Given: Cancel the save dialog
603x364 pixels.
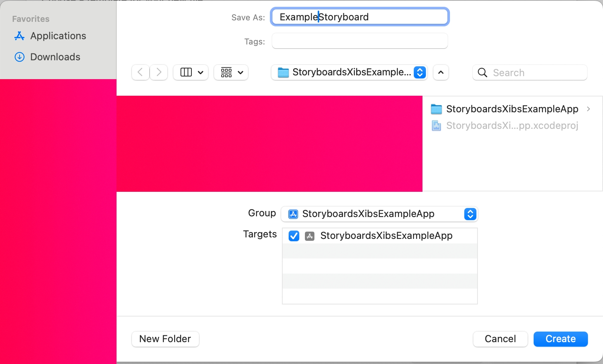Looking at the screenshot, I should (500, 339).
